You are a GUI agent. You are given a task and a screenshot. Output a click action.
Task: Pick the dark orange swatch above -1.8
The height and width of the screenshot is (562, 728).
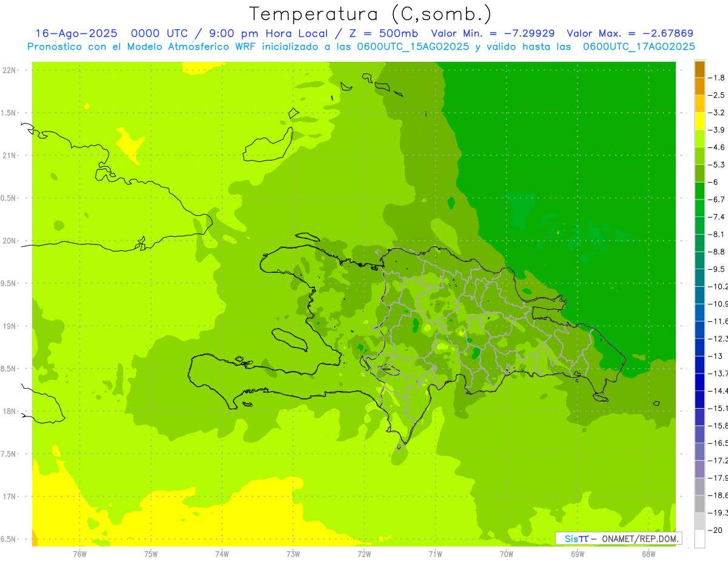click(x=699, y=69)
